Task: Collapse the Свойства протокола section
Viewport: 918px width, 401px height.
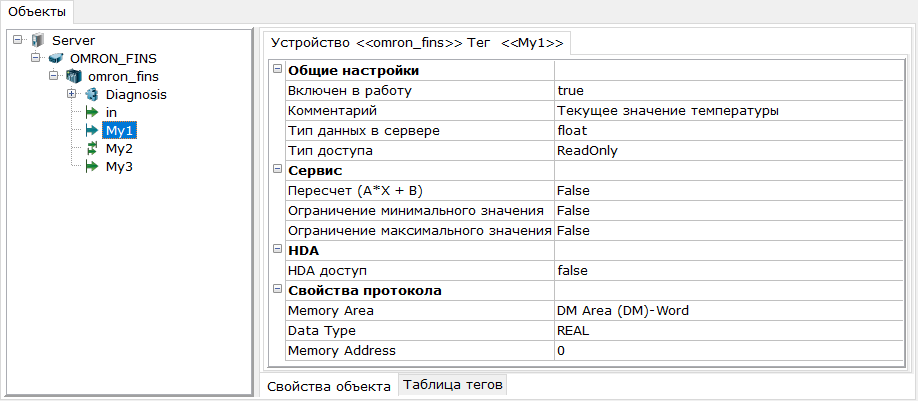Action: point(278,290)
